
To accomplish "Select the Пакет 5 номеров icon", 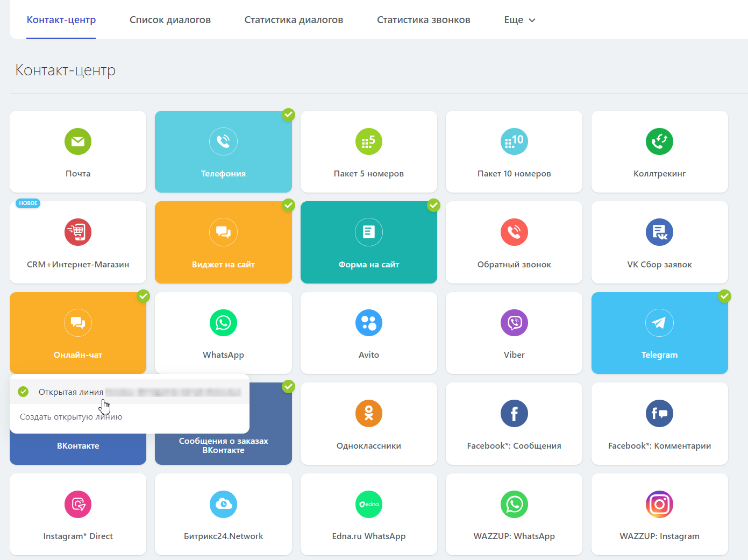I will coord(369,141).
